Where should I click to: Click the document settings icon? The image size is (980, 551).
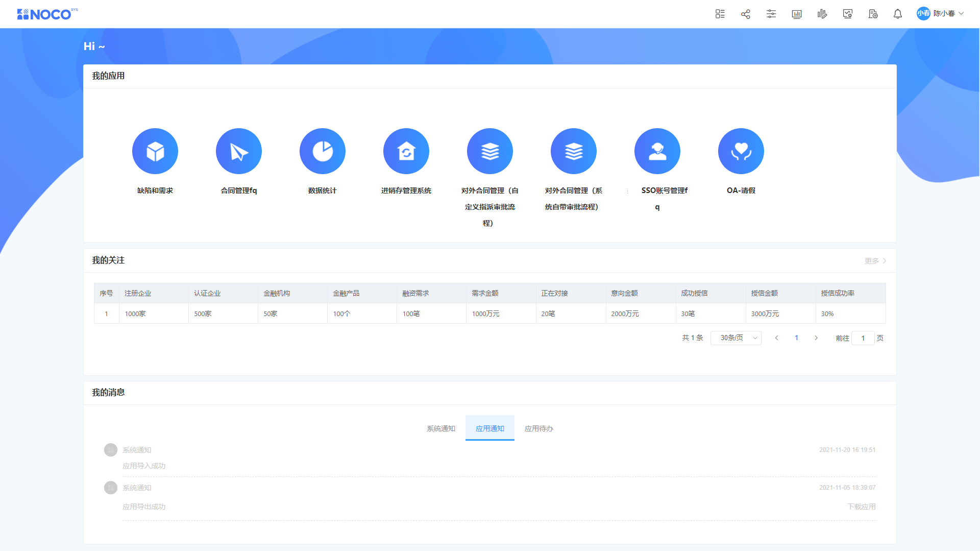(873, 14)
